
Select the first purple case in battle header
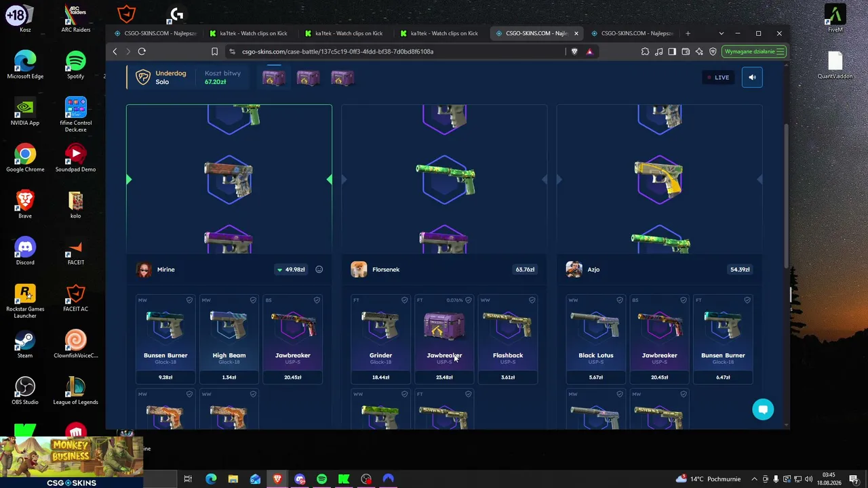pyautogui.click(x=274, y=78)
